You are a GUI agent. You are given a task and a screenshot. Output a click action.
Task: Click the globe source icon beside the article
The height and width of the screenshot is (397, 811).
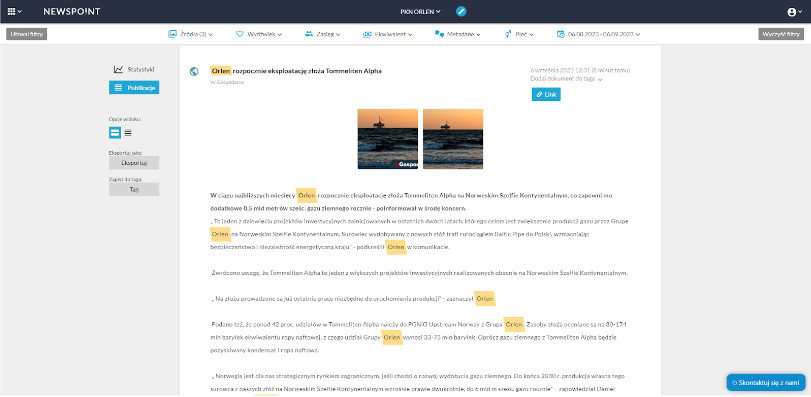194,71
